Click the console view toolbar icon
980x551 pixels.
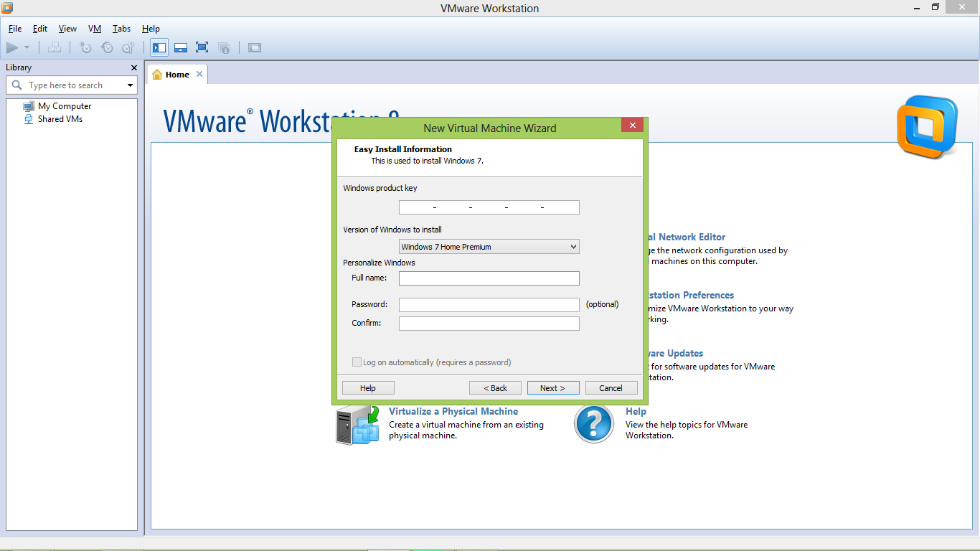coord(255,47)
